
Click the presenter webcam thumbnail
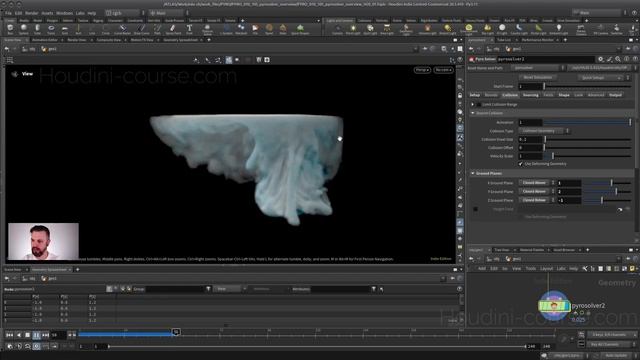coord(43,241)
